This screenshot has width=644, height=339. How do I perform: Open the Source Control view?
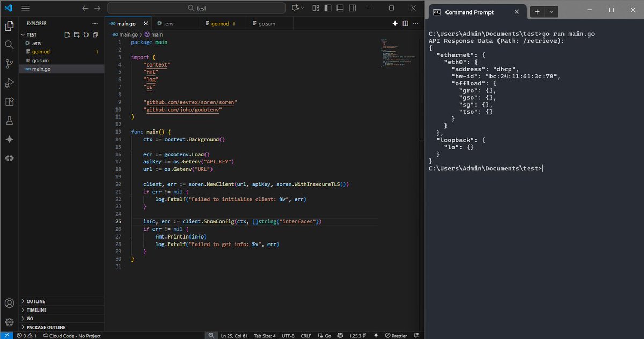click(9, 64)
